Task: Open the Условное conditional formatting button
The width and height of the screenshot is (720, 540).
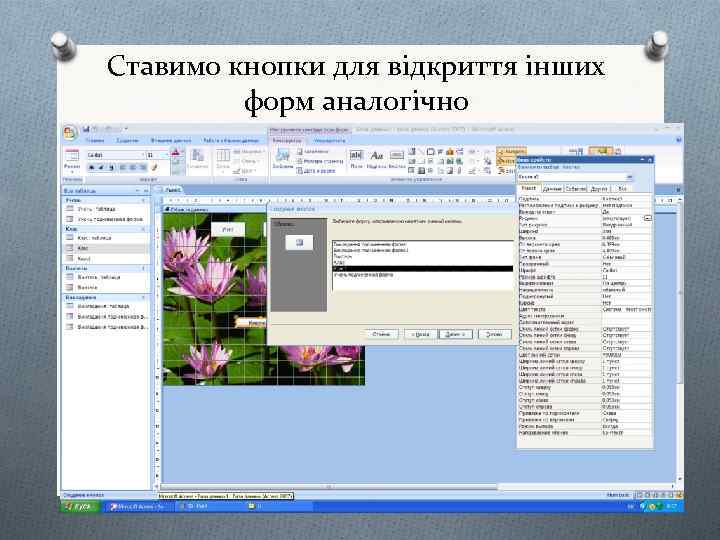Action: click(x=198, y=159)
